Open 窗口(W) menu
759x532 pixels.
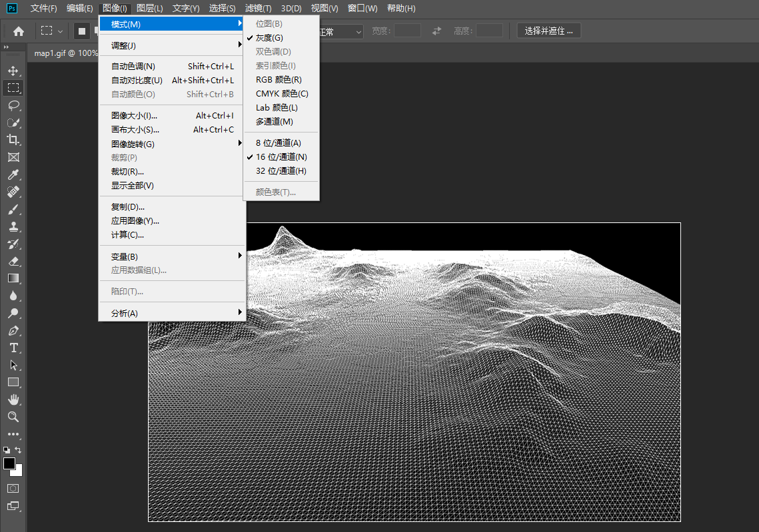point(363,8)
